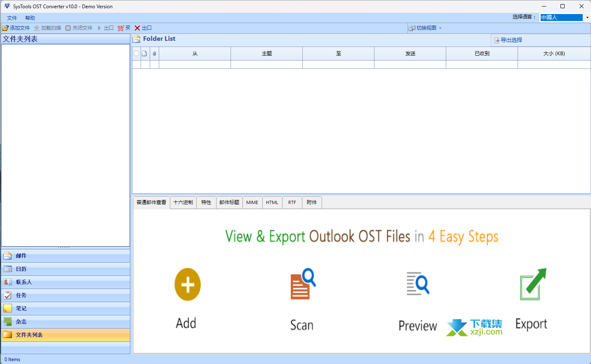Switch to the 普通邮件查看 tab

[x=151, y=202]
